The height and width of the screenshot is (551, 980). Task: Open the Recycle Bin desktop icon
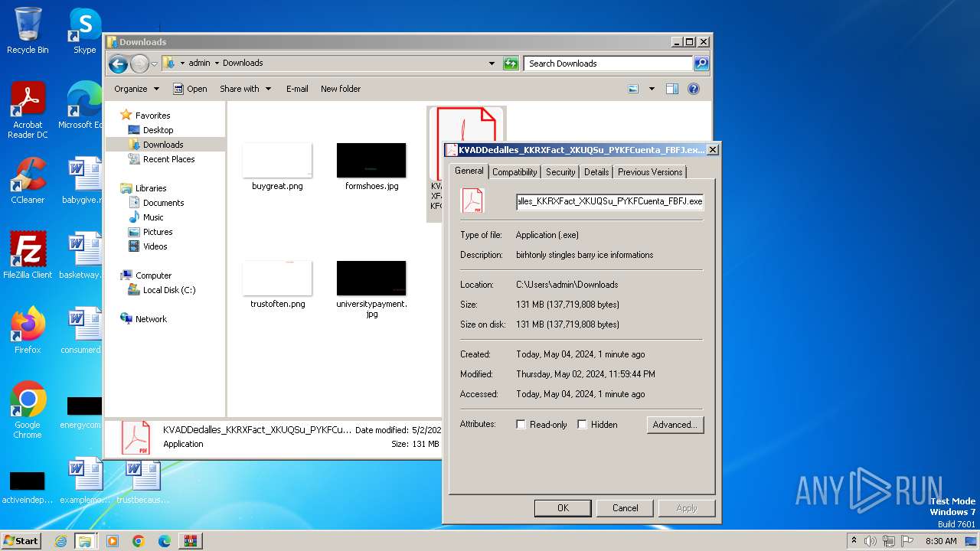(x=28, y=31)
